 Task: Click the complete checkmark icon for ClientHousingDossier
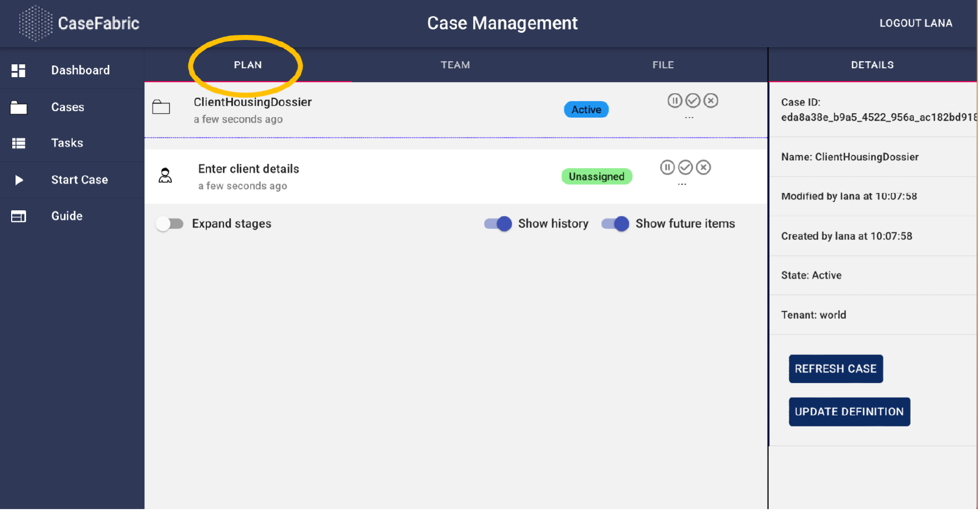coord(693,101)
